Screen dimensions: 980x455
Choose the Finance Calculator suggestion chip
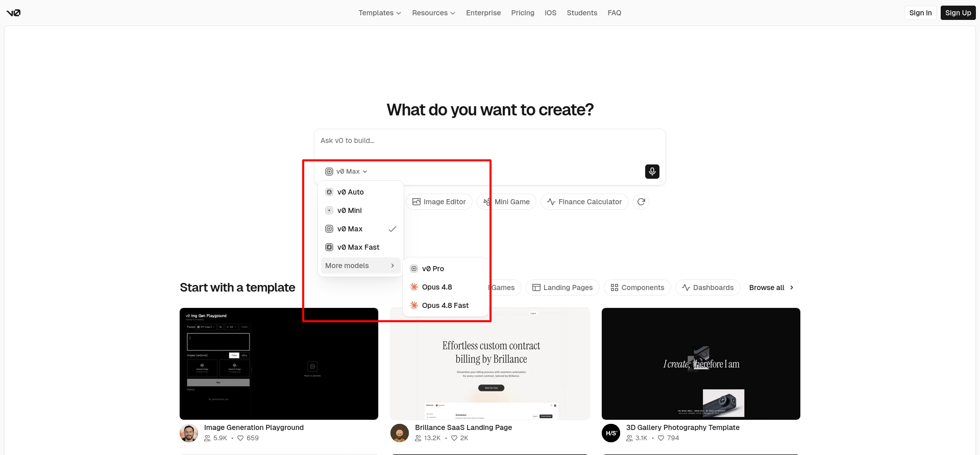click(584, 202)
